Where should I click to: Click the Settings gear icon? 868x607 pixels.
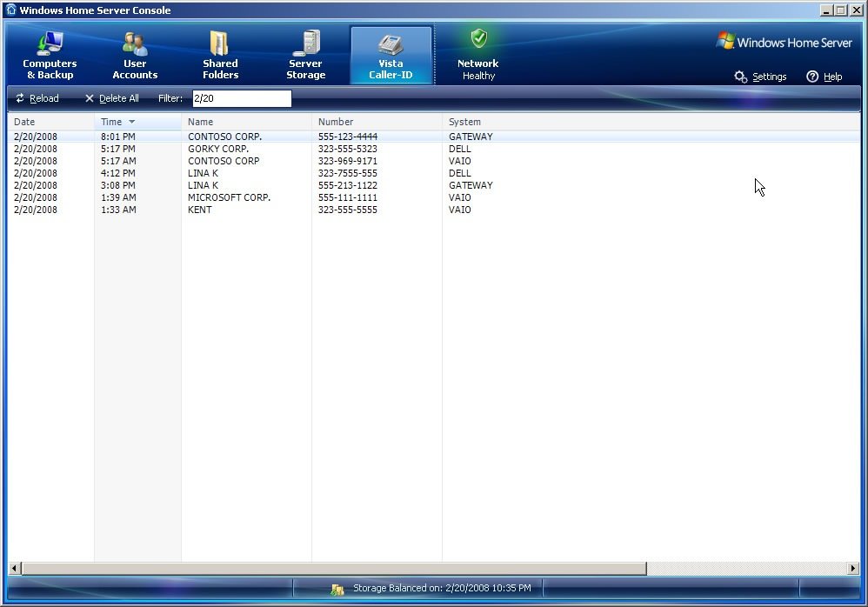[x=741, y=77]
